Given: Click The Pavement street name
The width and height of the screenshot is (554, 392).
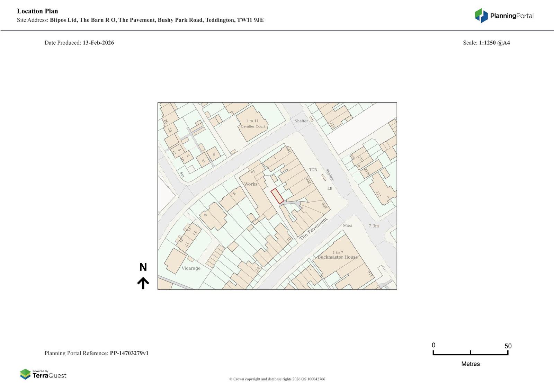Looking at the screenshot, I should pos(313,229).
